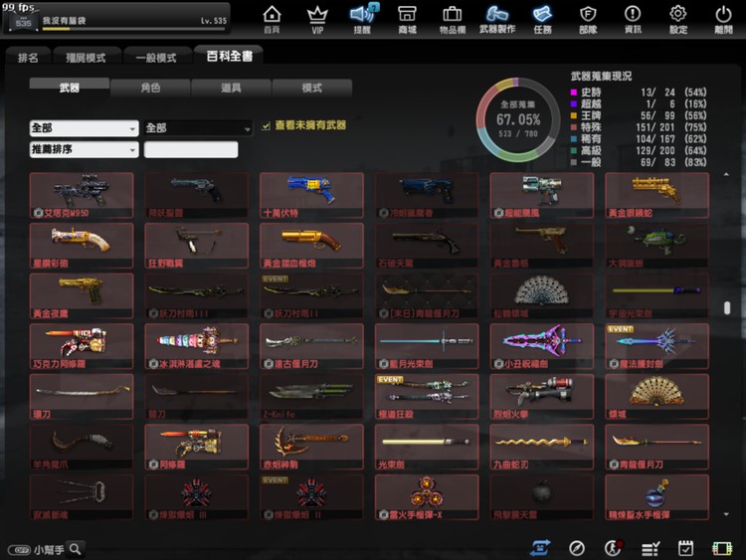Switch to the 道具 items tab

point(231,88)
